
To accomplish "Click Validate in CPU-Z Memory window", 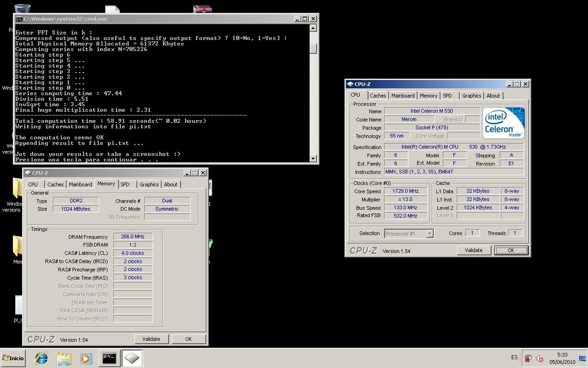I will [151, 339].
